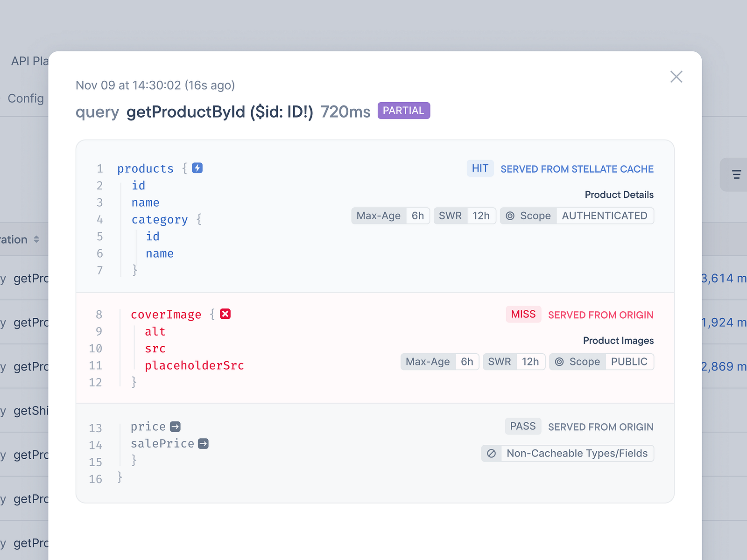Click the HIT cache status badge

pos(480,168)
